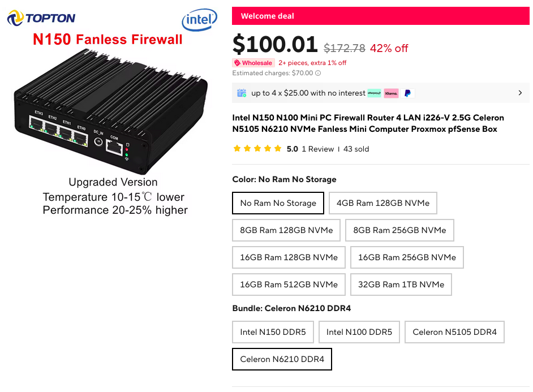This screenshot has height=392, width=533.
Task: Choose the Intel N100 DDR5 bundle
Action: point(359,332)
